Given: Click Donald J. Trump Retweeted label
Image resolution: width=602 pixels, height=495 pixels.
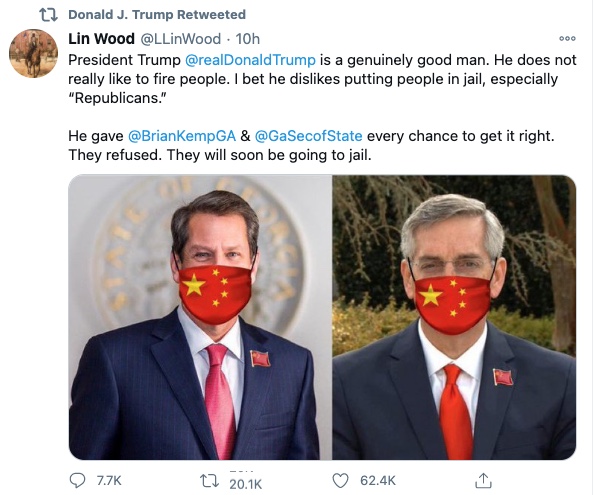Looking at the screenshot, I should (x=157, y=15).
